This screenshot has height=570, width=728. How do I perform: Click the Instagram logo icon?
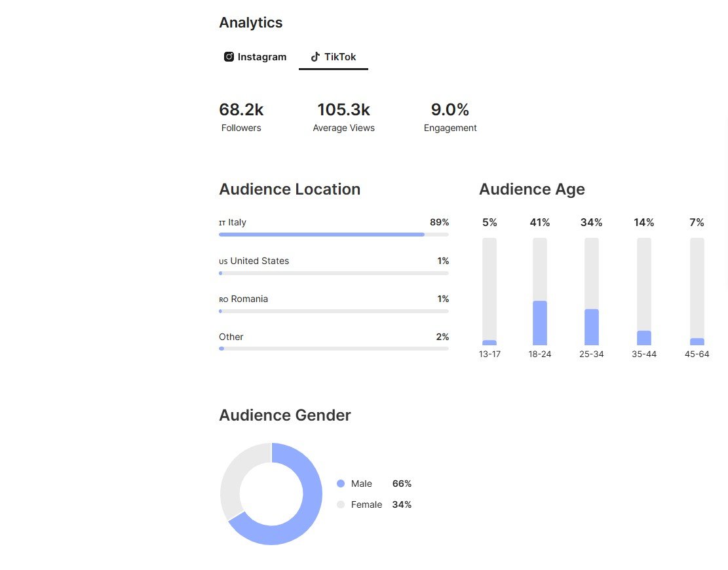coord(229,56)
